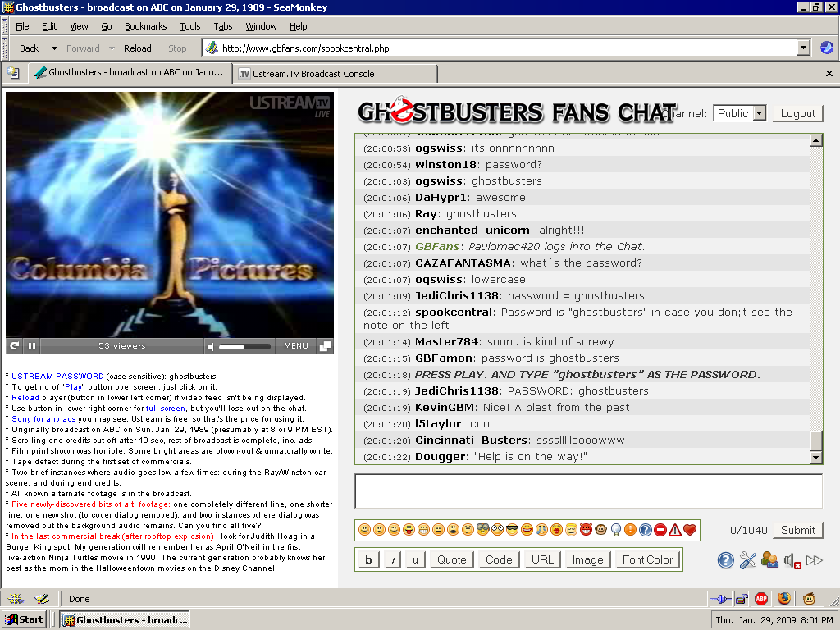Click the Image insert button
Screen dimensions: 840x630
coord(587,559)
